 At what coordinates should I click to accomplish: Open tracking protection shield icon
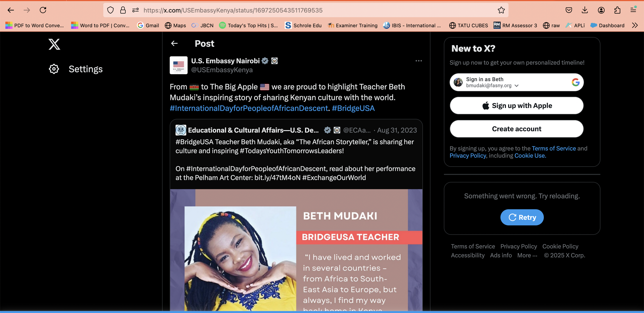click(x=111, y=10)
